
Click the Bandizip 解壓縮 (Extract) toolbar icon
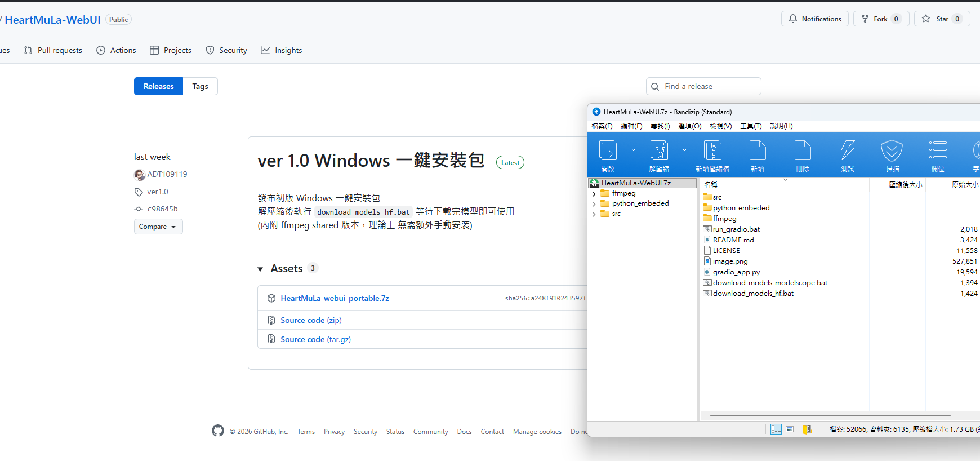click(659, 151)
